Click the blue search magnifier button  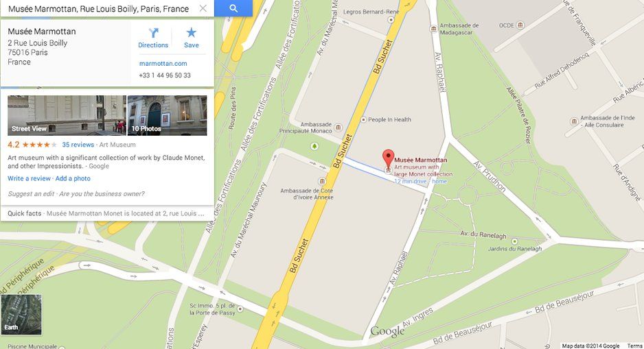(233, 8)
